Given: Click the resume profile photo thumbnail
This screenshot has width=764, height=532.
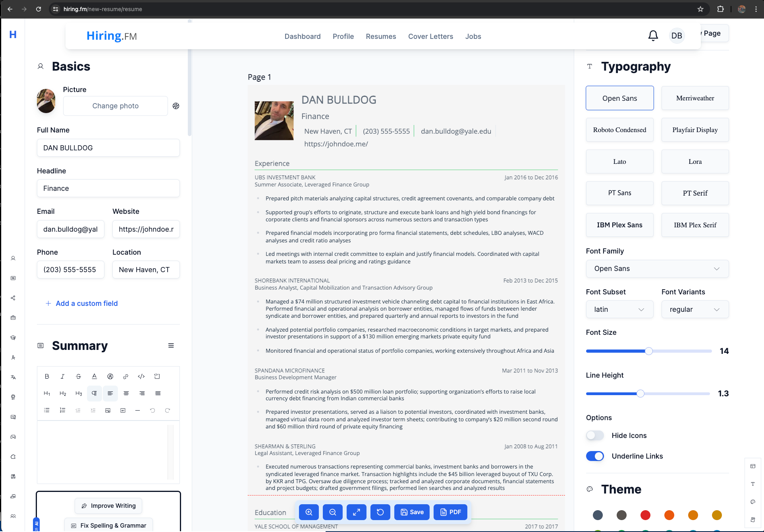Looking at the screenshot, I should [x=274, y=121].
